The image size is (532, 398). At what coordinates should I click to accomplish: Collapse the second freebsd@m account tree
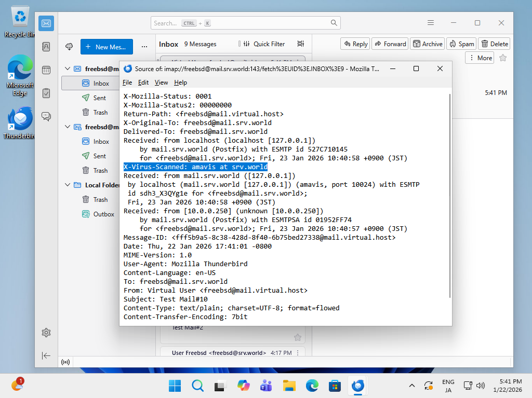pos(68,127)
